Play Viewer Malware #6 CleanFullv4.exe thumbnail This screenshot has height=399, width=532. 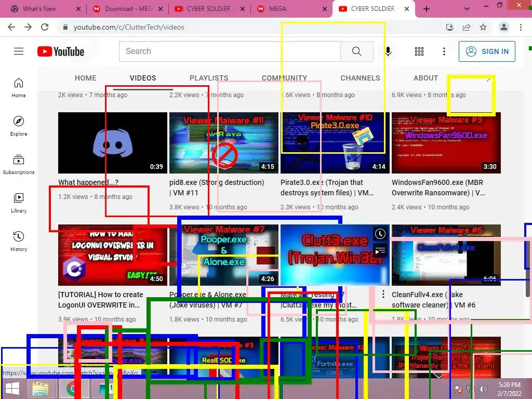click(x=446, y=255)
